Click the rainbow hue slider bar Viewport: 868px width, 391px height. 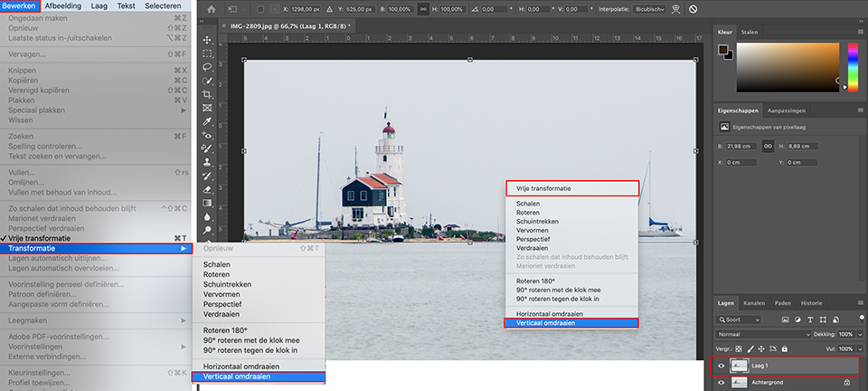tap(853, 67)
